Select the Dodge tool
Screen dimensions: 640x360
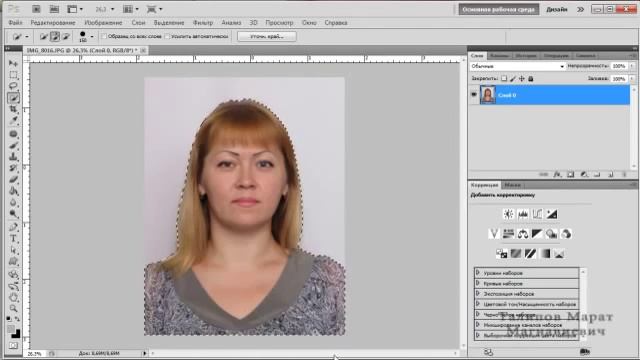click(13, 214)
